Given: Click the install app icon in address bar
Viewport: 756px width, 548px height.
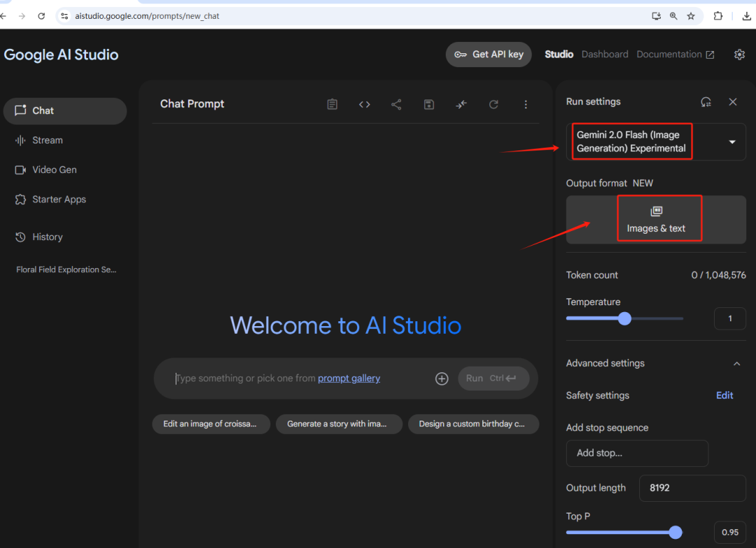Looking at the screenshot, I should (656, 16).
